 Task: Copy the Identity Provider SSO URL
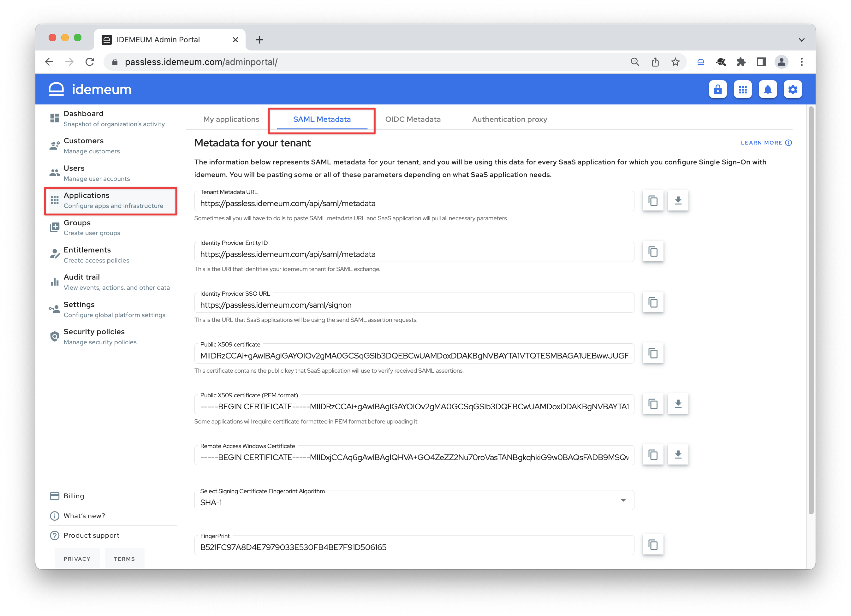coord(653,302)
